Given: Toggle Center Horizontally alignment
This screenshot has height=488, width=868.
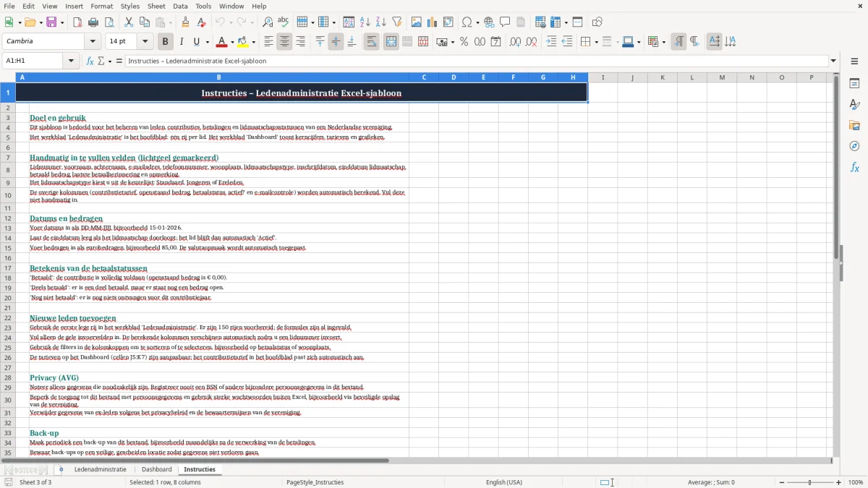Looking at the screenshot, I should 284,42.
